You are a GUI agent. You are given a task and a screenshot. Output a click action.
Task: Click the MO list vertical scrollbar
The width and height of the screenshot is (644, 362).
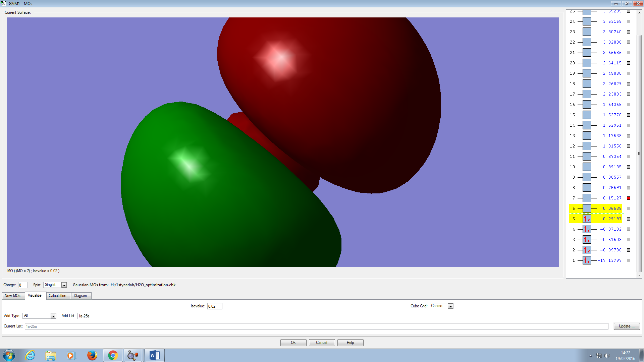(x=639, y=153)
